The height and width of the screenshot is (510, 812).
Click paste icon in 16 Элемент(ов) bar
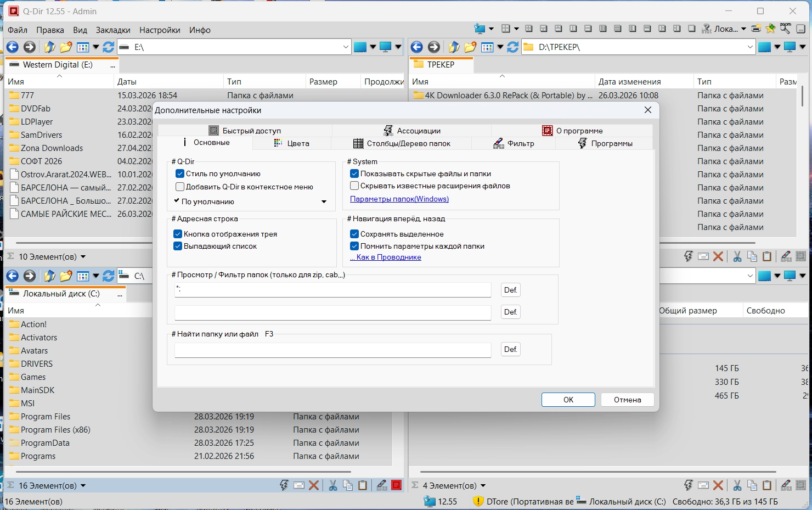(x=363, y=485)
